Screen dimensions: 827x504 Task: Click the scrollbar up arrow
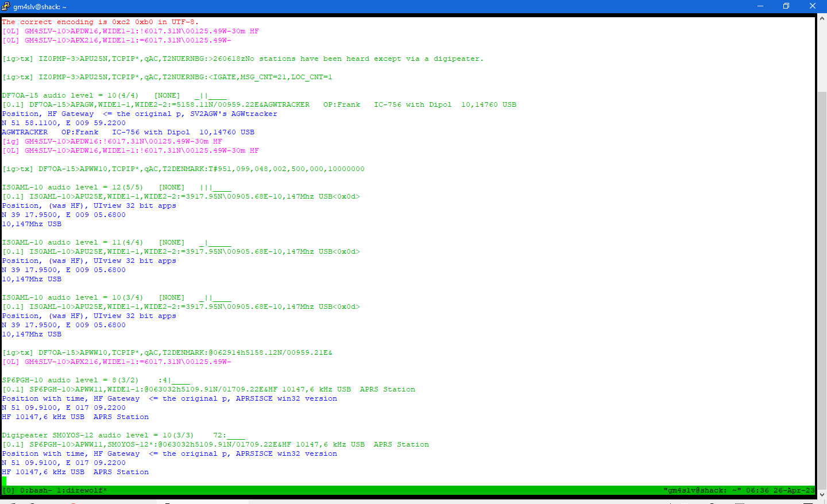coord(822,18)
